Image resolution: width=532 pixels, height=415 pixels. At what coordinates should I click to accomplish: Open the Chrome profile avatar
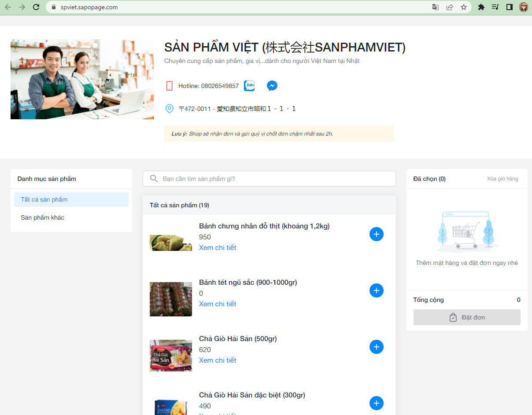[524, 7]
